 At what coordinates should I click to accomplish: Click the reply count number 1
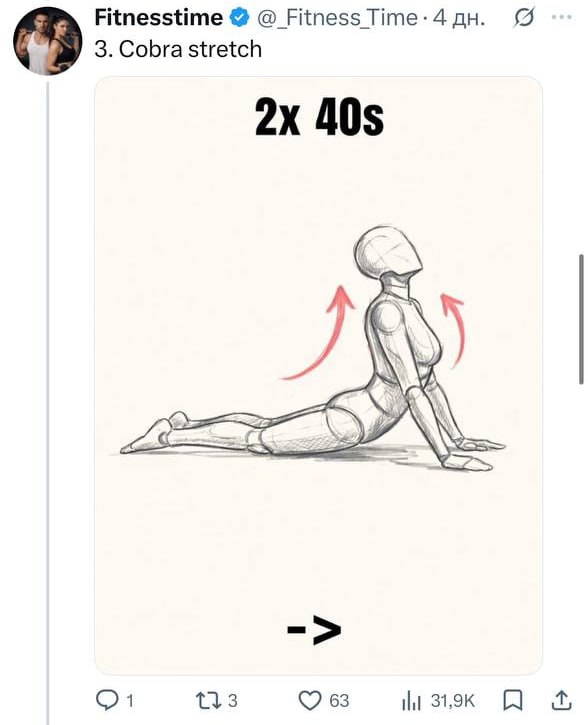click(130, 700)
